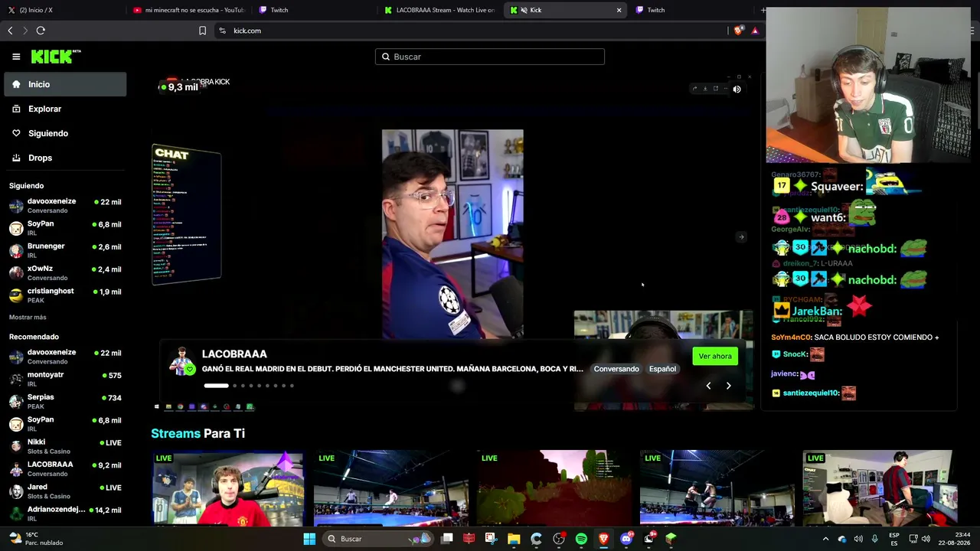
Task: Select the Español language tag
Action: [x=662, y=369]
